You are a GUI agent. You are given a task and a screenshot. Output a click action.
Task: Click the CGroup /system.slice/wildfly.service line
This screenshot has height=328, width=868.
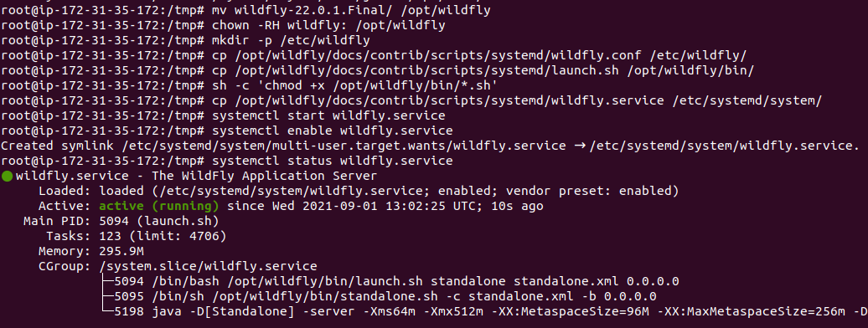(178, 267)
